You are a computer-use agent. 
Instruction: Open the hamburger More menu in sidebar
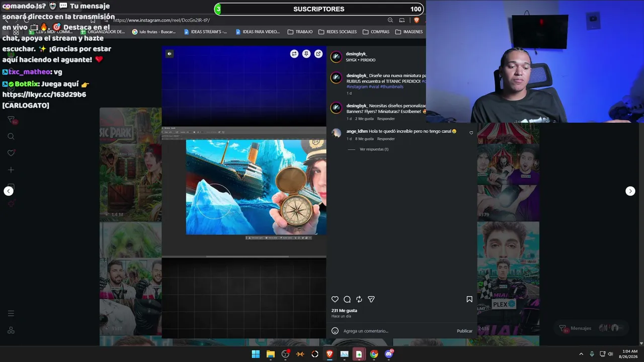[x=11, y=313]
